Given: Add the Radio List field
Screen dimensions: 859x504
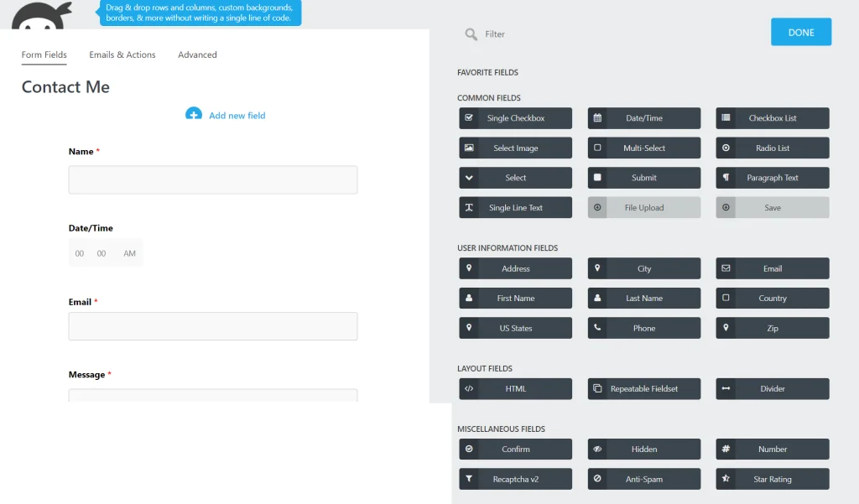Looking at the screenshot, I should (x=772, y=148).
